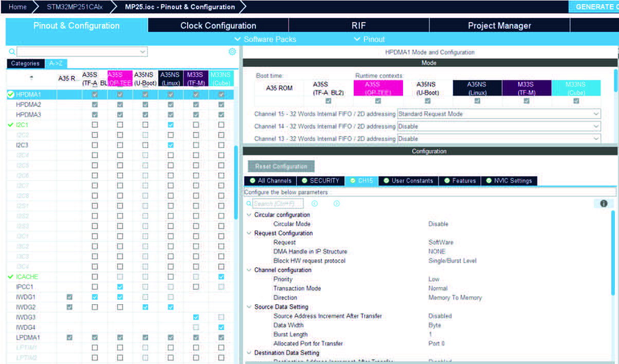This screenshot has height=364, width=619.
Task: Click MP25.ioc Pinout & Configuration breadcrumb
Action: [x=180, y=7]
